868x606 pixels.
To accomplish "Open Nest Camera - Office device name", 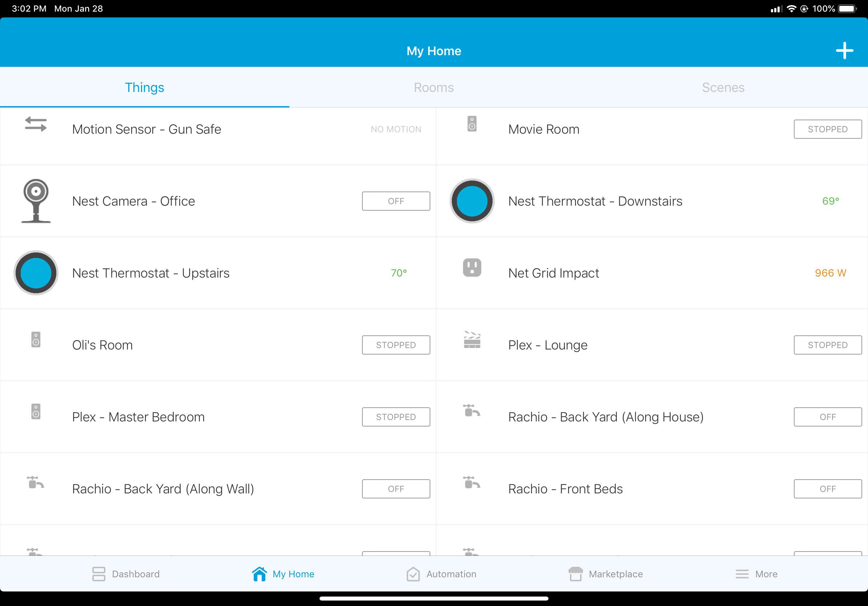I will click(x=133, y=201).
